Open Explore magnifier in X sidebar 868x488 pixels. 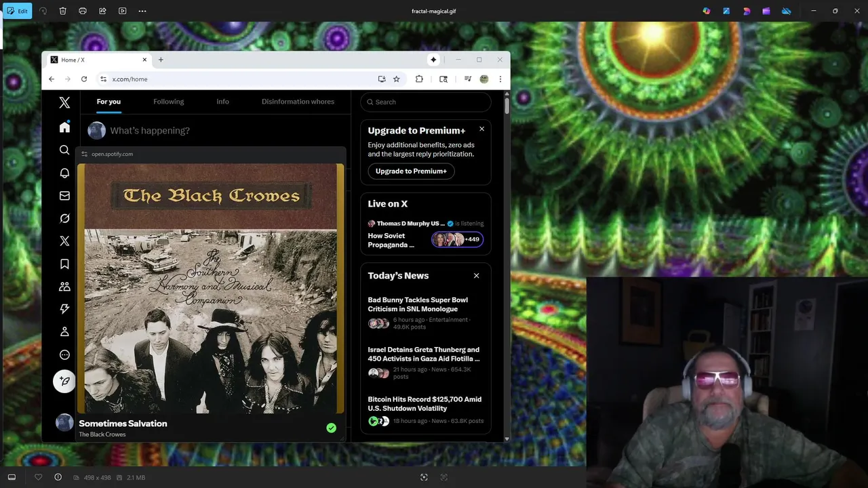[x=64, y=150]
